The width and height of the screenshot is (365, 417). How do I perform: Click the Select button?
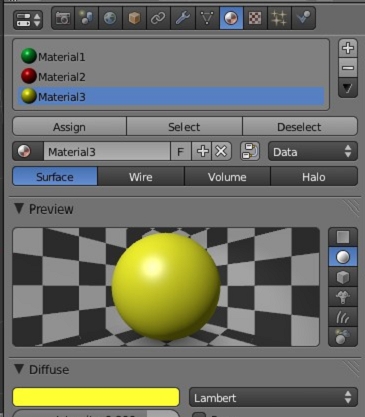coord(184,126)
